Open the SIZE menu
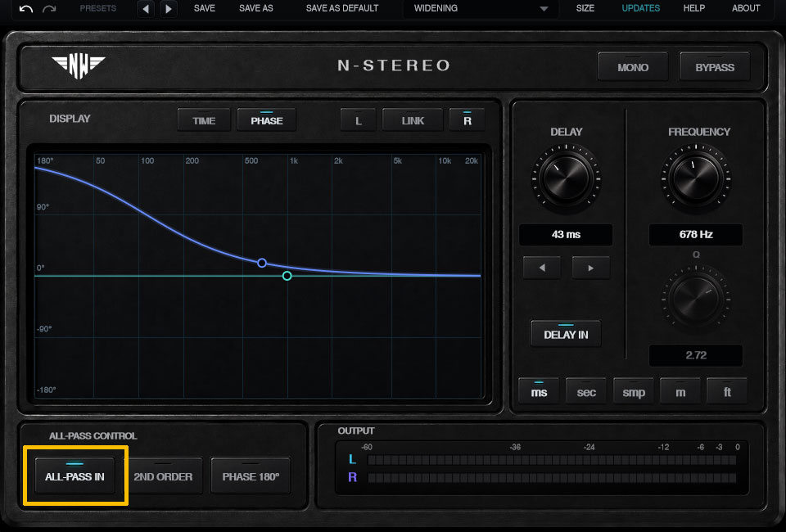786x532 pixels. (585, 8)
